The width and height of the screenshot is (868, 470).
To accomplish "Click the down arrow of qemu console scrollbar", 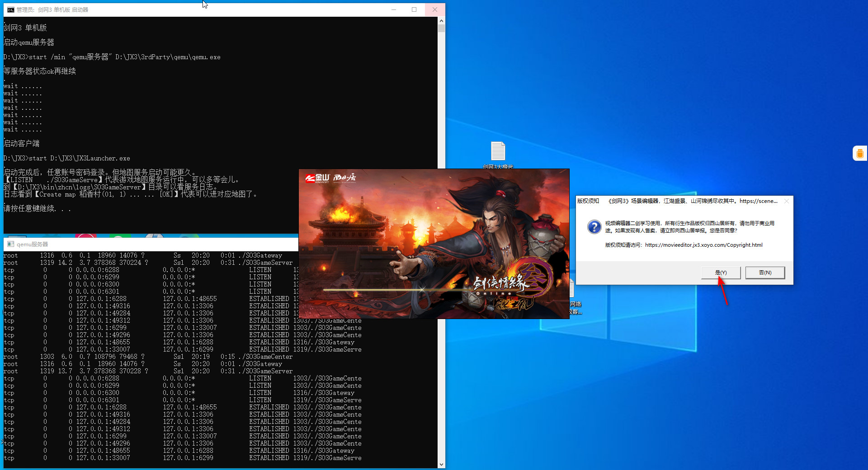I will coord(441,464).
